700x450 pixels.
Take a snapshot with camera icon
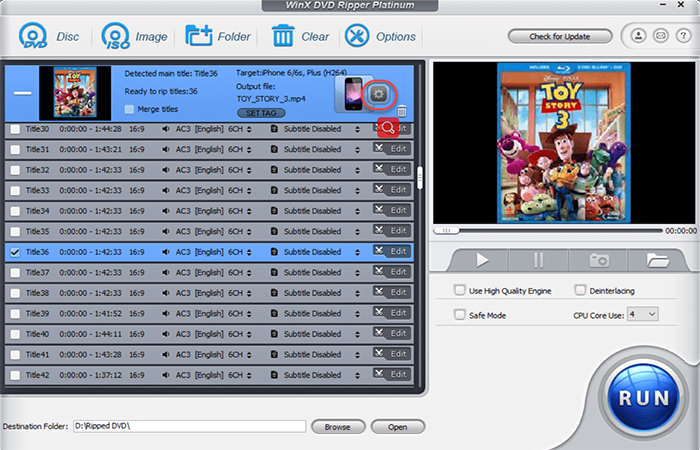click(599, 260)
